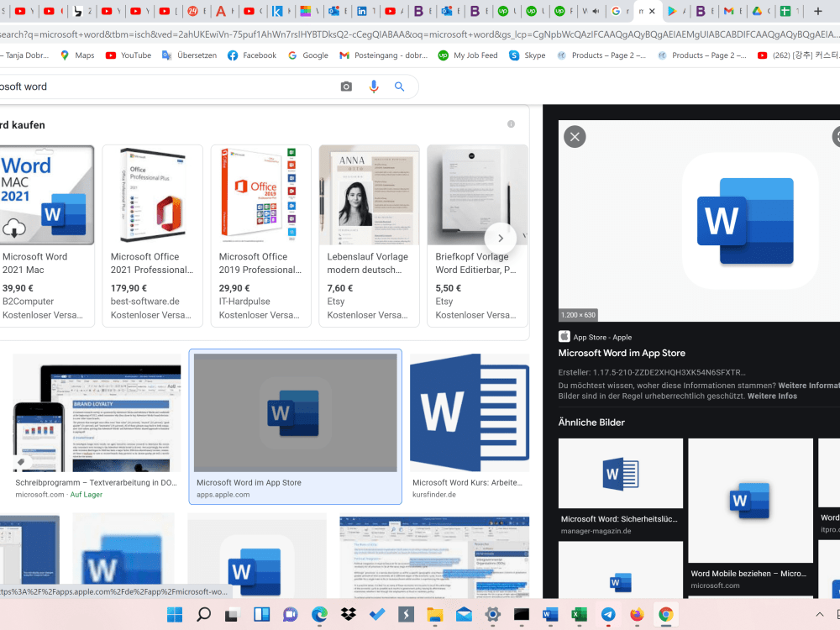Open Telegram from the taskbar
The image size is (840, 630).
[x=608, y=615]
